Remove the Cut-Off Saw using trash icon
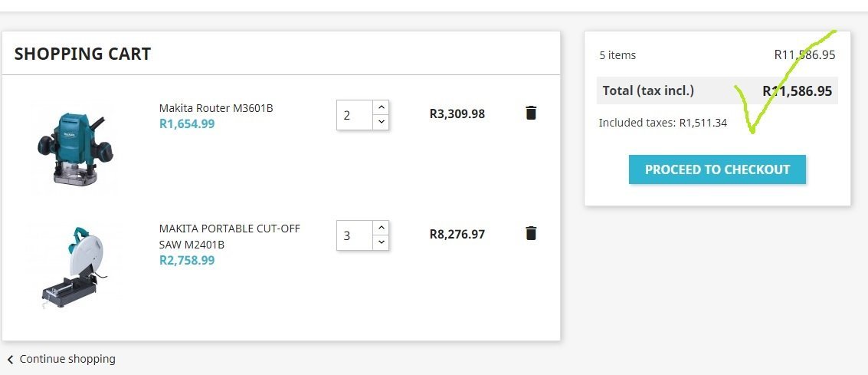 [x=531, y=233]
